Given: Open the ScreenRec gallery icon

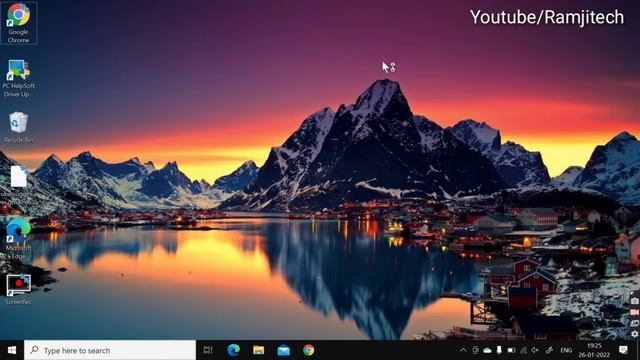Looking at the screenshot, I should click(x=634, y=323).
